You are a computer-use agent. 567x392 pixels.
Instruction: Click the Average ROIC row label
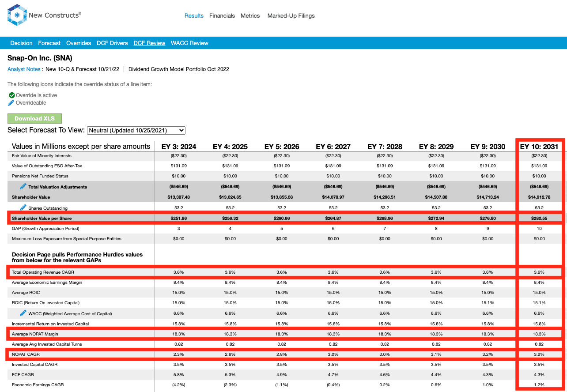[x=26, y=293]
